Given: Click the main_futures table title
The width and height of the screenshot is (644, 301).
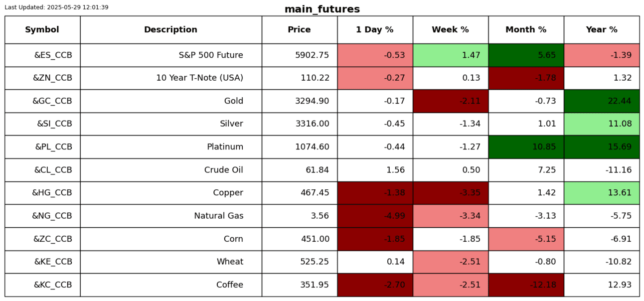Looking at the screenshot, I should point(322,9).
